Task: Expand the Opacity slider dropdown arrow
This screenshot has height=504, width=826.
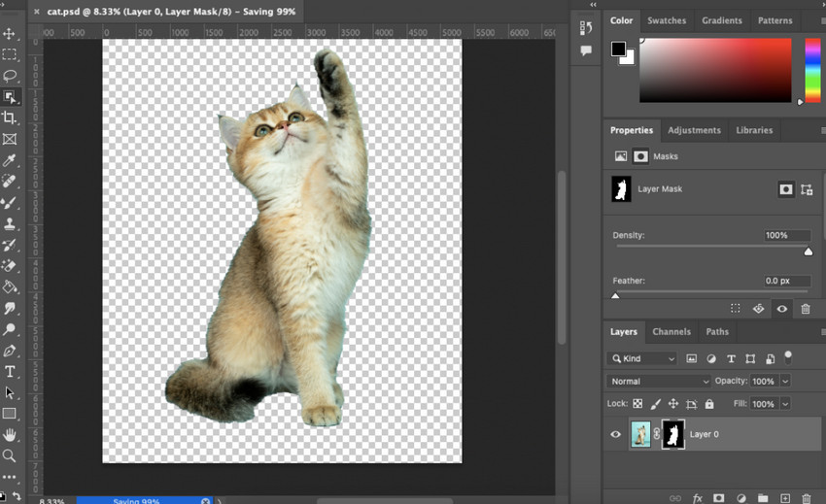Action: [x=785, y=382]
